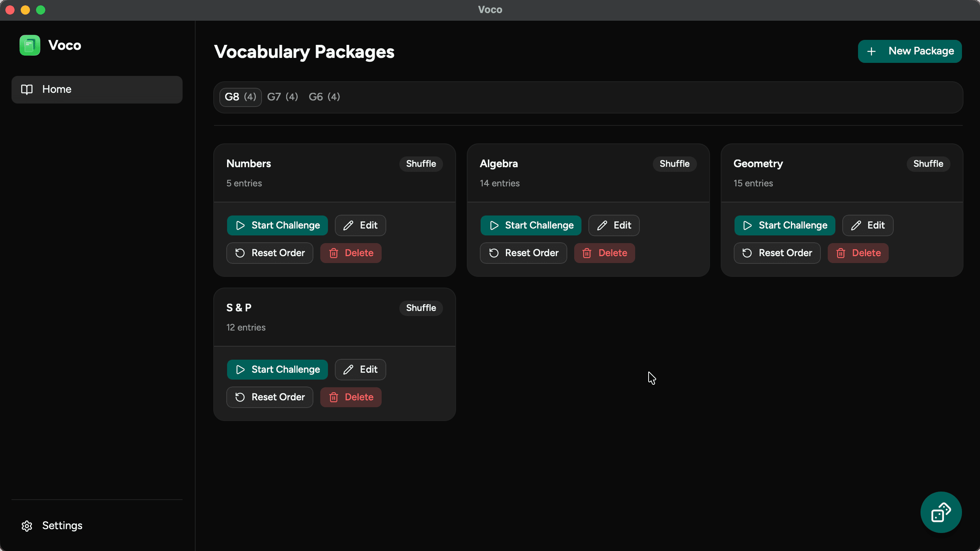
Task: Open Home in the sidebar
Action: click(x=97, y=89)
